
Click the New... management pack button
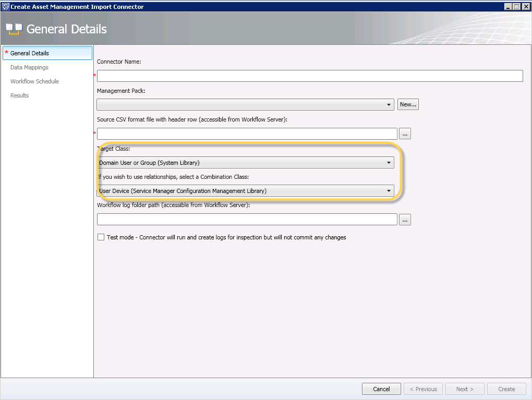click(408, 104)
